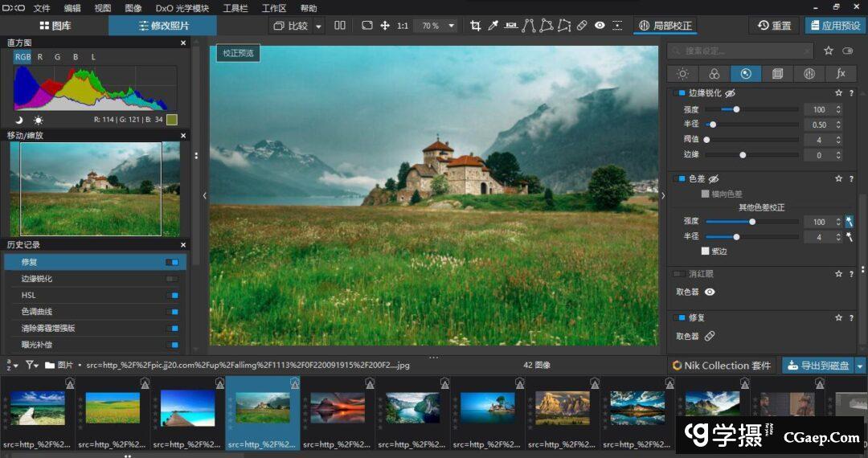Screen dimensions: 868x458
Task: Click the 色差 strength magic wand icon
Action: pos(849,221)
